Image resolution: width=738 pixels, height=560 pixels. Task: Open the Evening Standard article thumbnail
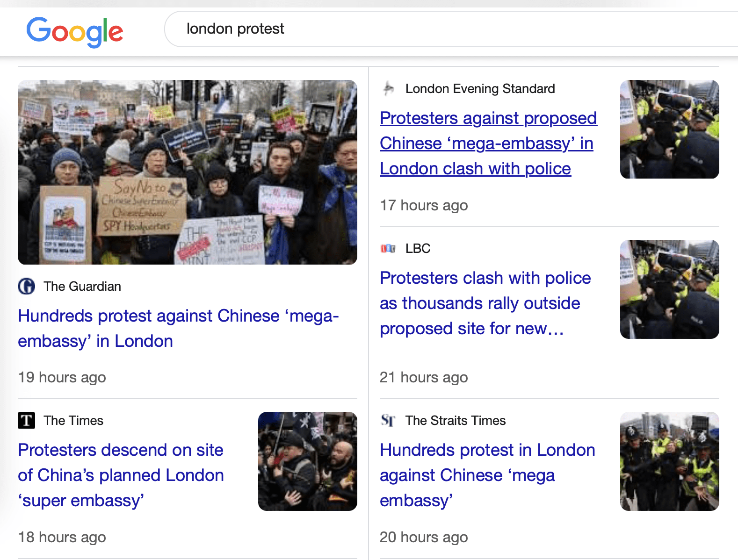[x=669, y=129]
